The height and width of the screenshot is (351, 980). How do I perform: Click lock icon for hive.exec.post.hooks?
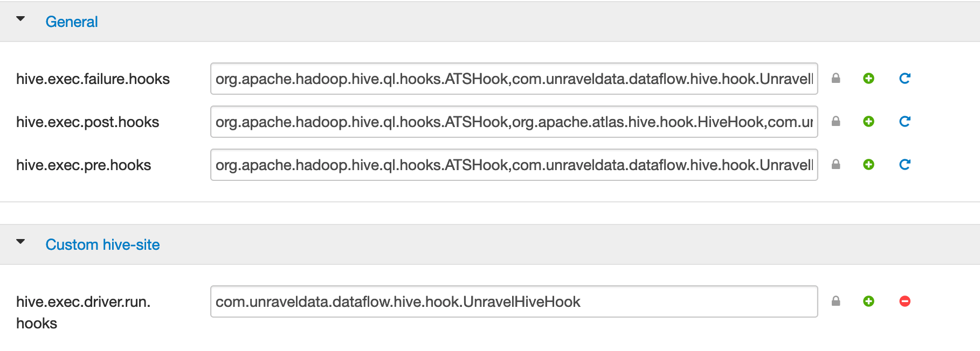pyautogui.click(x=836, y=122)
